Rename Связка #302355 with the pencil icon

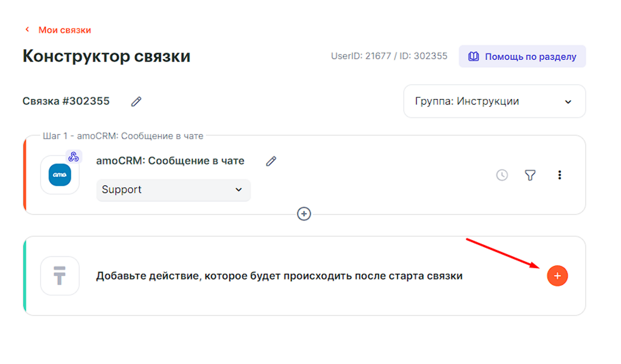[136, 102]
